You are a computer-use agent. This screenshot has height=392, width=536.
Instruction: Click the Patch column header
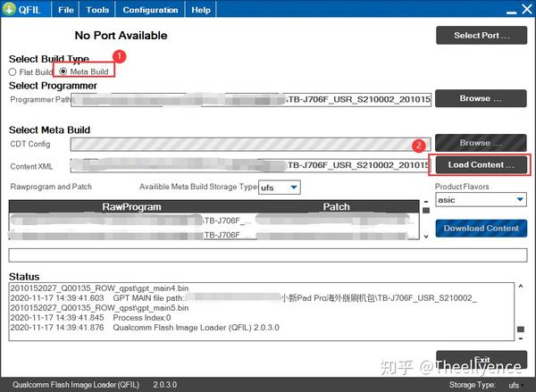337,207
